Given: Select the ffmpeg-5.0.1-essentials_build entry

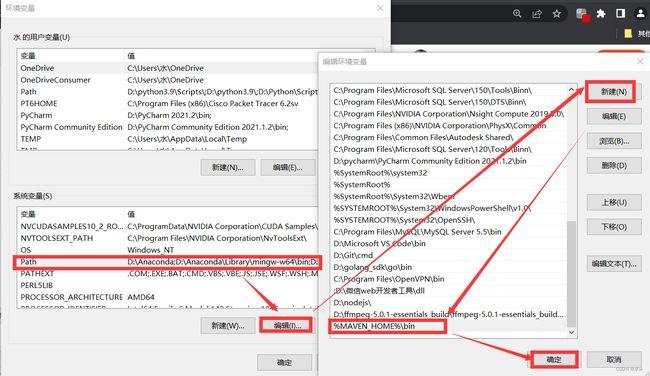Looking at the screenshot, I should 449,314.
